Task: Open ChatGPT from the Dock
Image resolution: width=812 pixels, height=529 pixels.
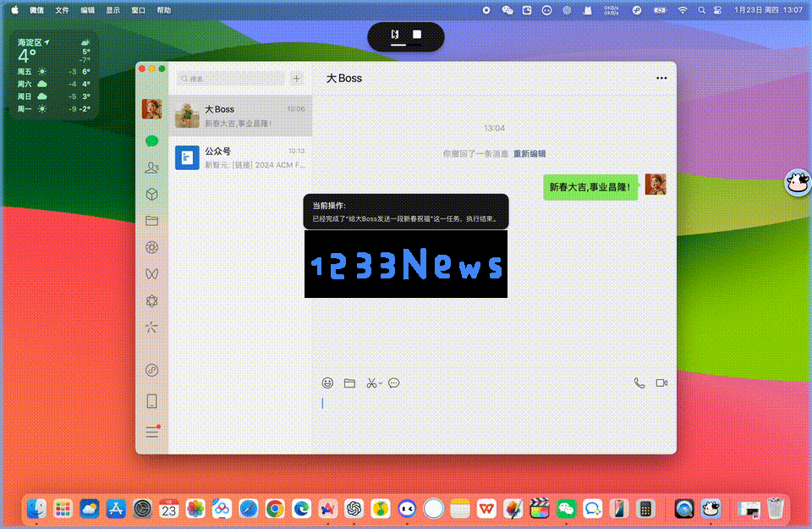Action: 354,509
